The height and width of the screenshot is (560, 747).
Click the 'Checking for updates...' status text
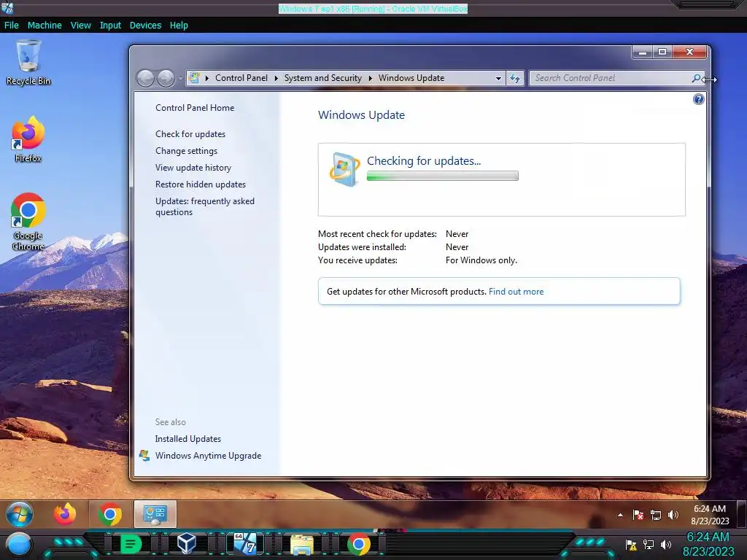[x=424, y=161]
